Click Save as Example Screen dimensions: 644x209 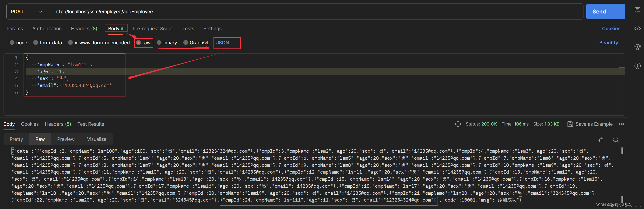click(x=594, y=124)
